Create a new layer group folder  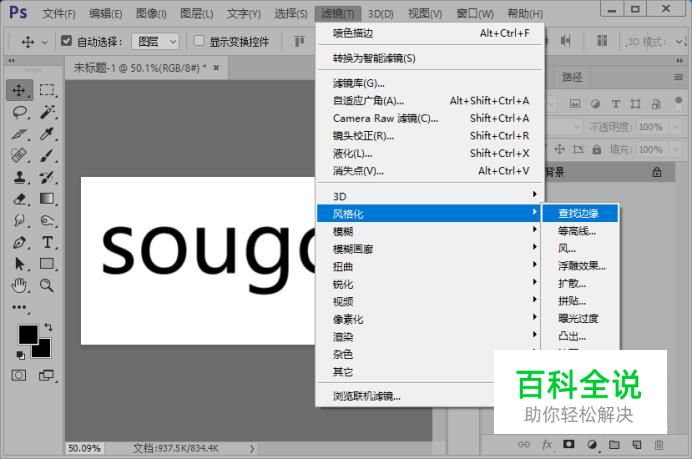(614, 444)
